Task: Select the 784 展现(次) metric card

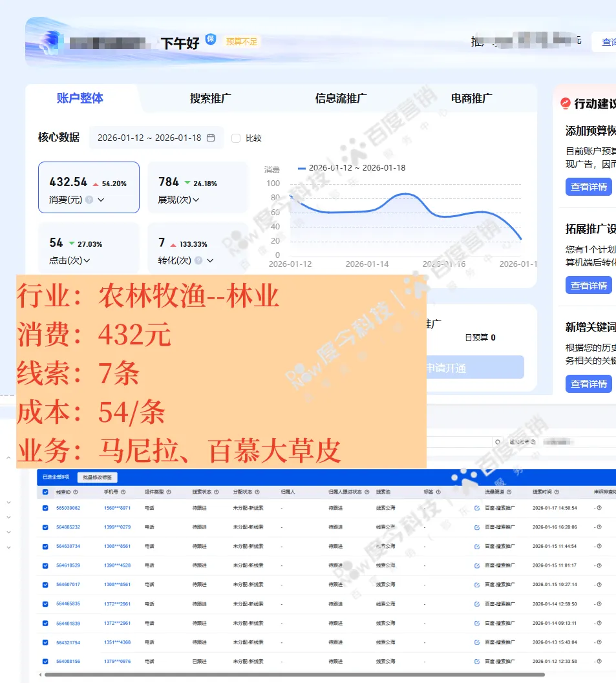Action: pos(197,188)
